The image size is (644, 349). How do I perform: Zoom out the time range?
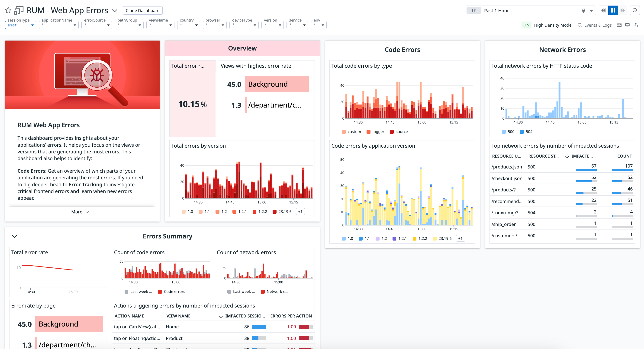[635, 10]
